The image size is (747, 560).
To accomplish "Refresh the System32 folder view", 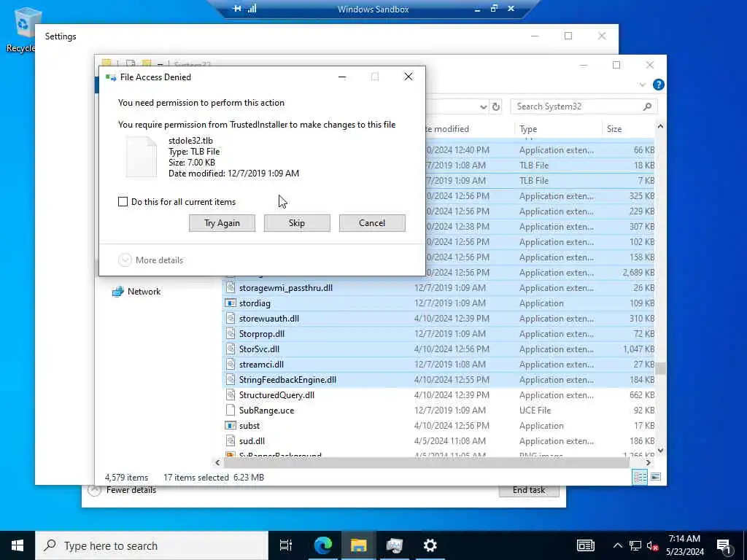I will (496, 106).
